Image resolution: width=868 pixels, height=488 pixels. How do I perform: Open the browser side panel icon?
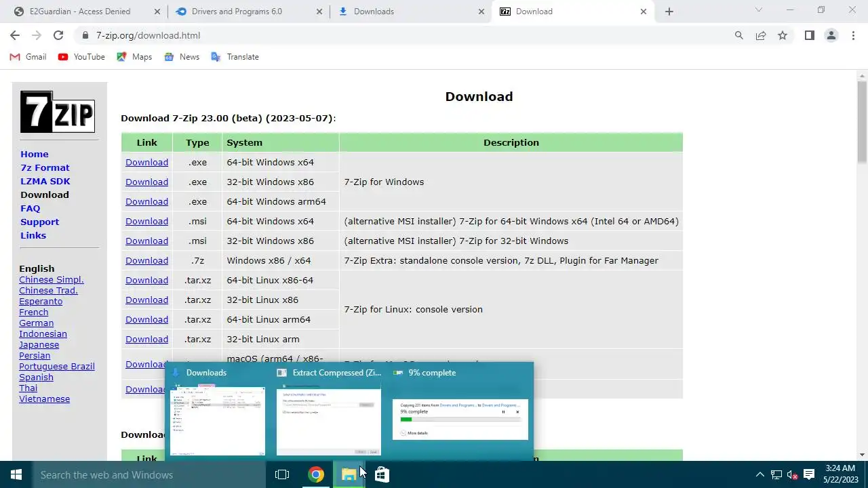809,35
